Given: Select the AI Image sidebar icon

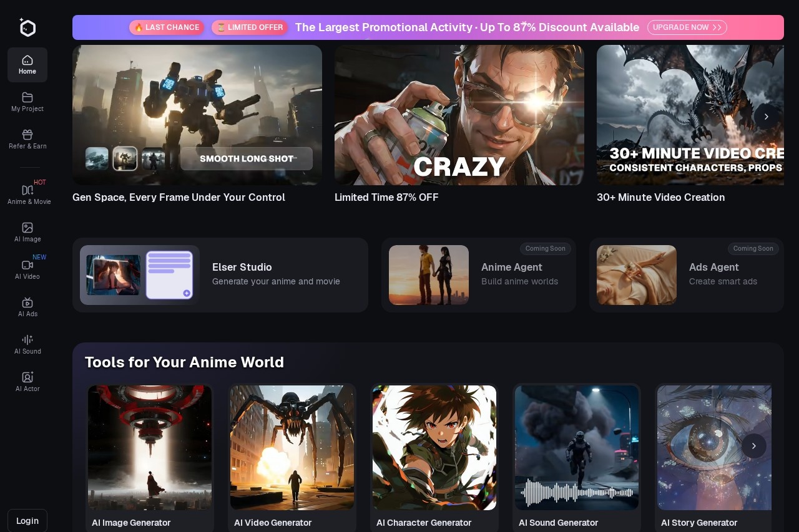Looking at the screenshot, I should 27,228.
